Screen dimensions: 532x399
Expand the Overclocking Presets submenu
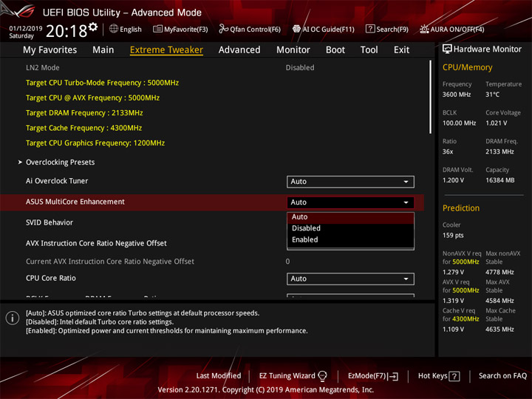[60, 162]
